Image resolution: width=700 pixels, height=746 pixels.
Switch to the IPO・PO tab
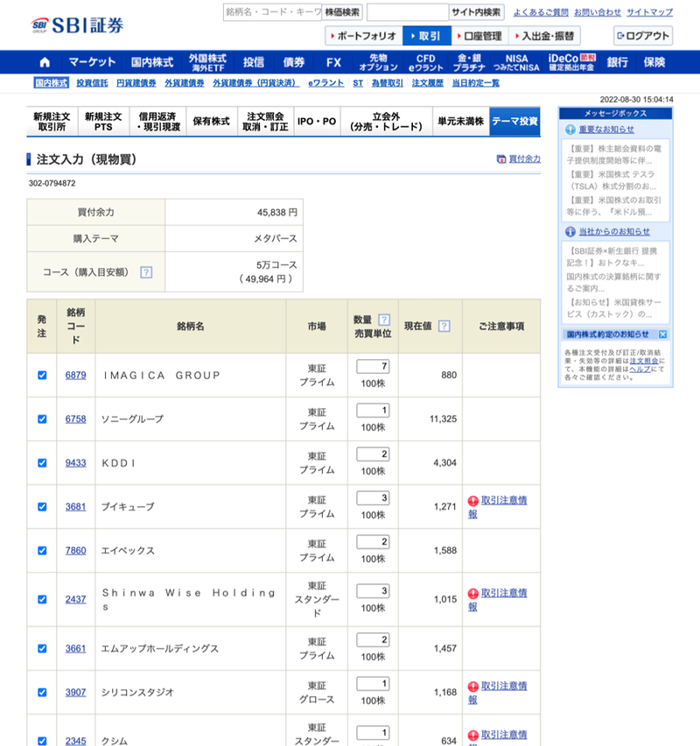click(316, 122)
